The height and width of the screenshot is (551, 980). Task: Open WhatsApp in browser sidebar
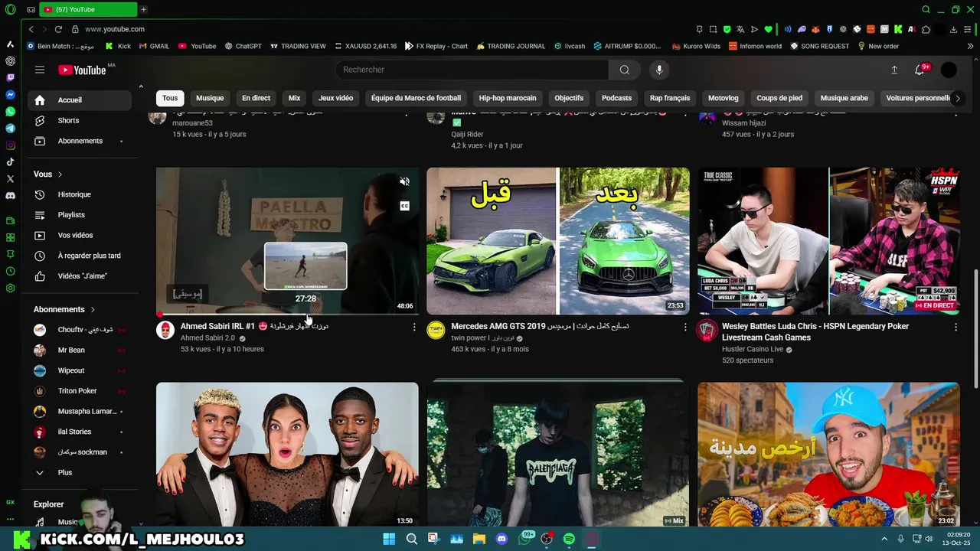point(10,112)
